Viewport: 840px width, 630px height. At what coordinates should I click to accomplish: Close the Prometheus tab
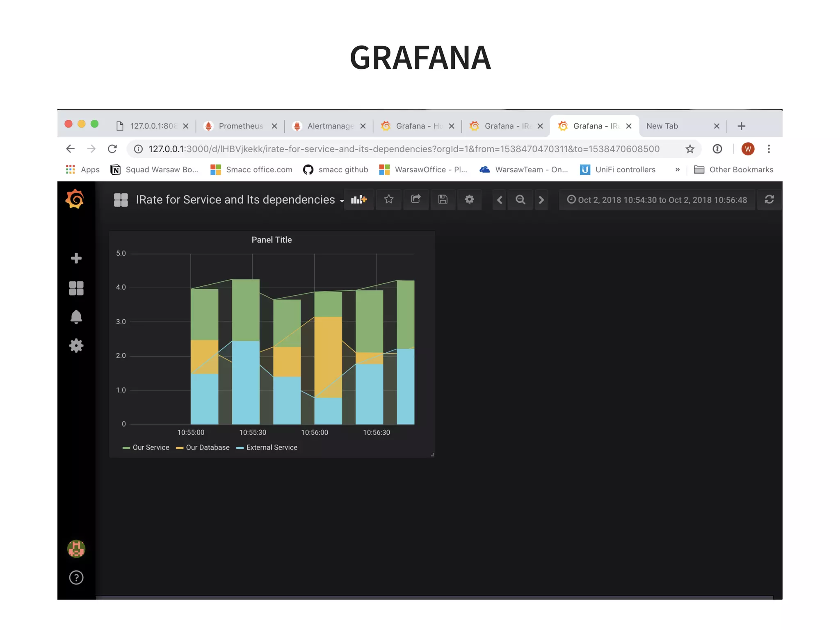[274, 126]
